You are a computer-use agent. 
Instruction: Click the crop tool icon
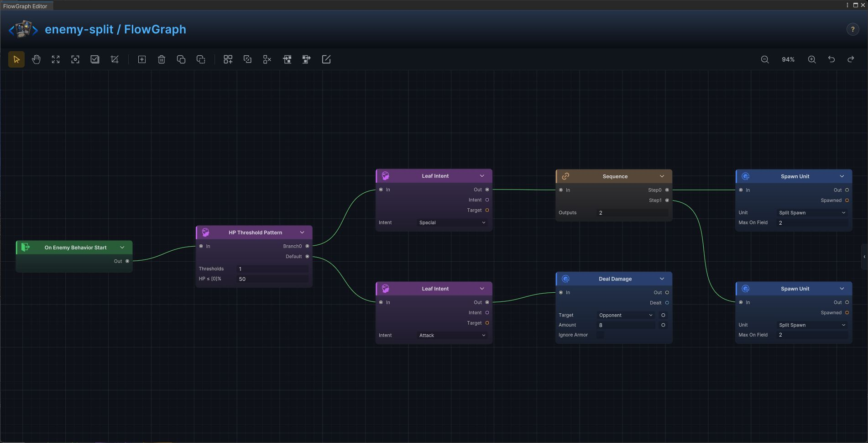pyautogui.click(x=115, y=59)
